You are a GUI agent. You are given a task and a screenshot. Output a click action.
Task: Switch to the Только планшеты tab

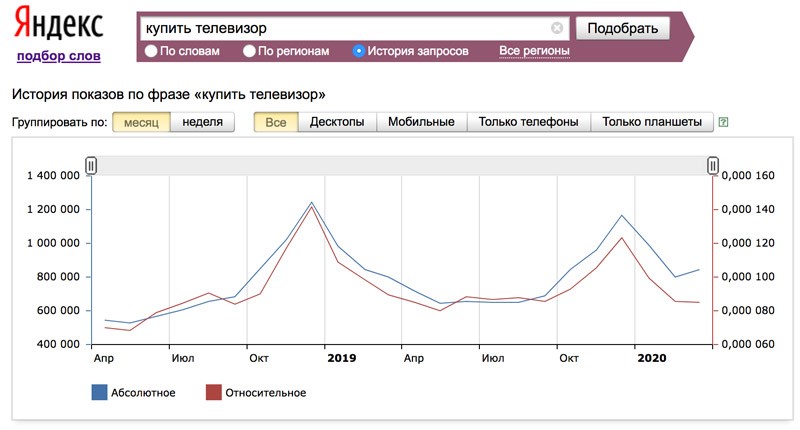[652, 122]
